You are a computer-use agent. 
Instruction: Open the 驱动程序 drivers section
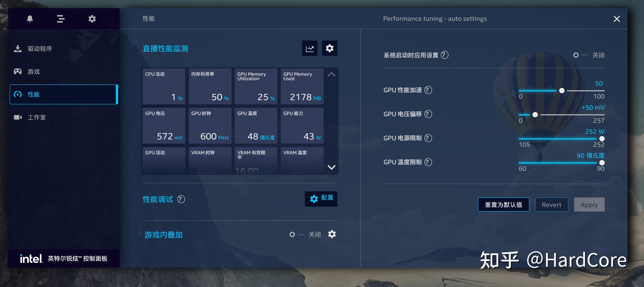pos(64,48)
